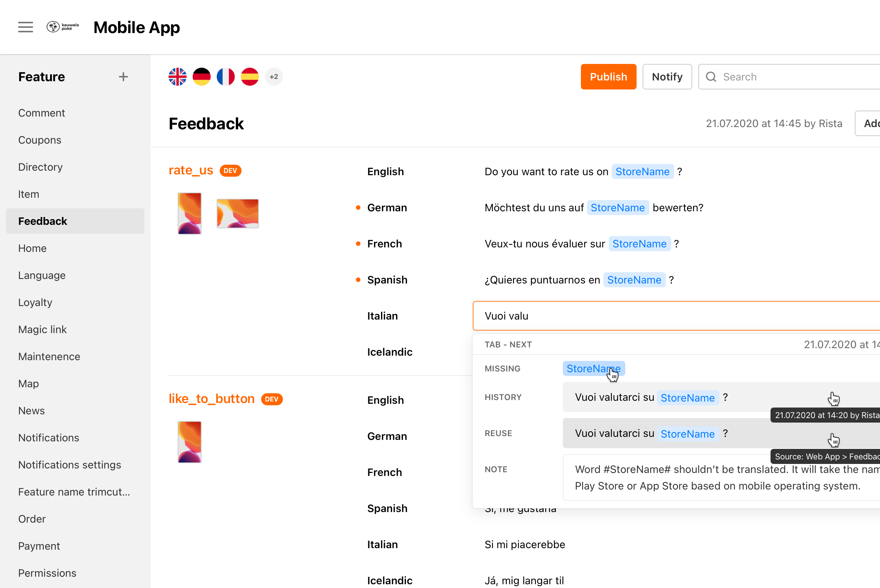This screenshot has width=880, height=588.
Task: Select the Reuse suggestion Vuoi valutarci su
Action: tap(721, 433)
